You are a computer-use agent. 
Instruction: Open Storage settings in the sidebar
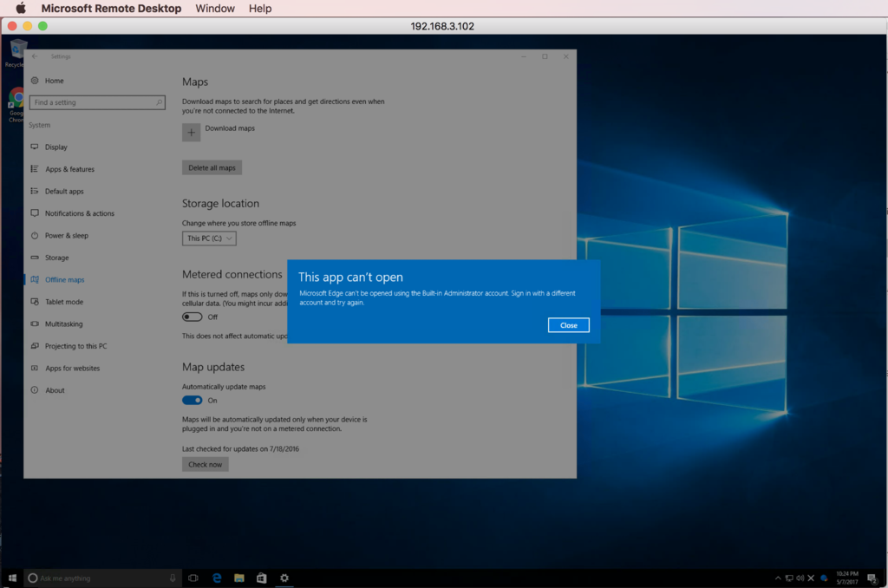tap(56, 258)
